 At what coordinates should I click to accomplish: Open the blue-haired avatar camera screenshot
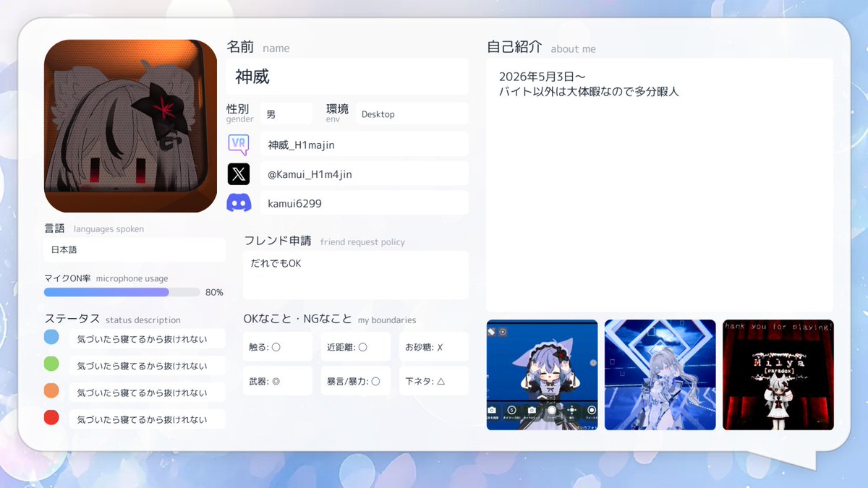point(542,374)
